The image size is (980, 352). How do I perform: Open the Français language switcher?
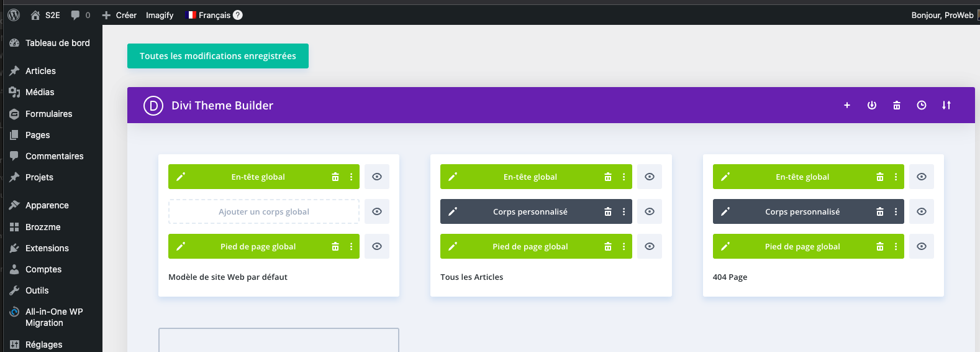[209, 15]
